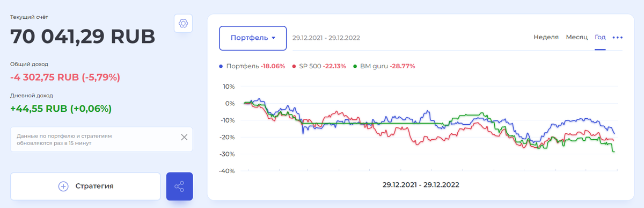Viewport: 644px width, 208px height.
Task: Open the three dots more options
Action: 618,38
